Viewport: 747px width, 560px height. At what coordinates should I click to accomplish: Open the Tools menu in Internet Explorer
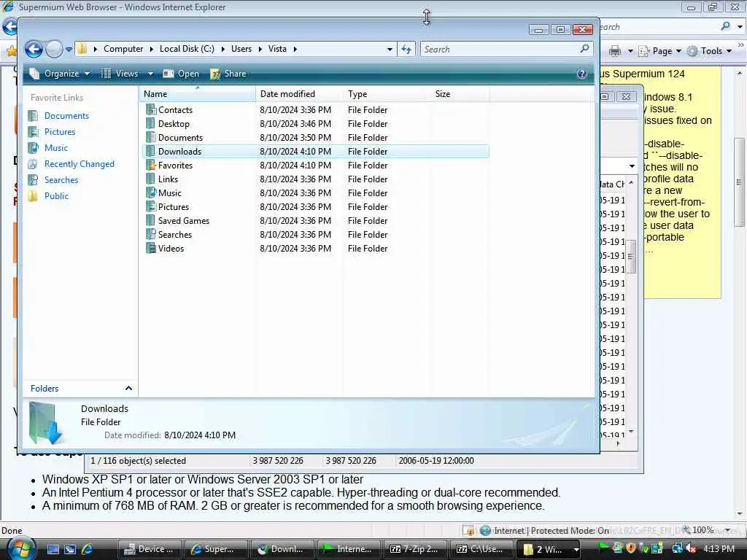[709, 51]
